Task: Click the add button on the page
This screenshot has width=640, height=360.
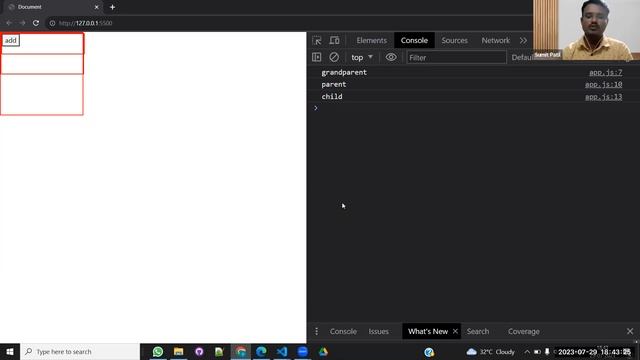Action: tap(11, 40)
